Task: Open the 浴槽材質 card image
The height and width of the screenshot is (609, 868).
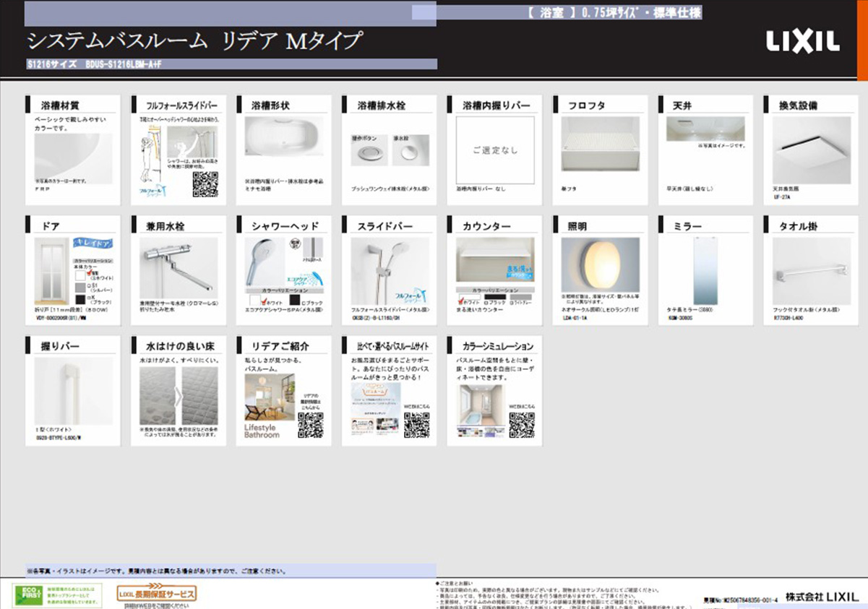Action: (74, 158)
